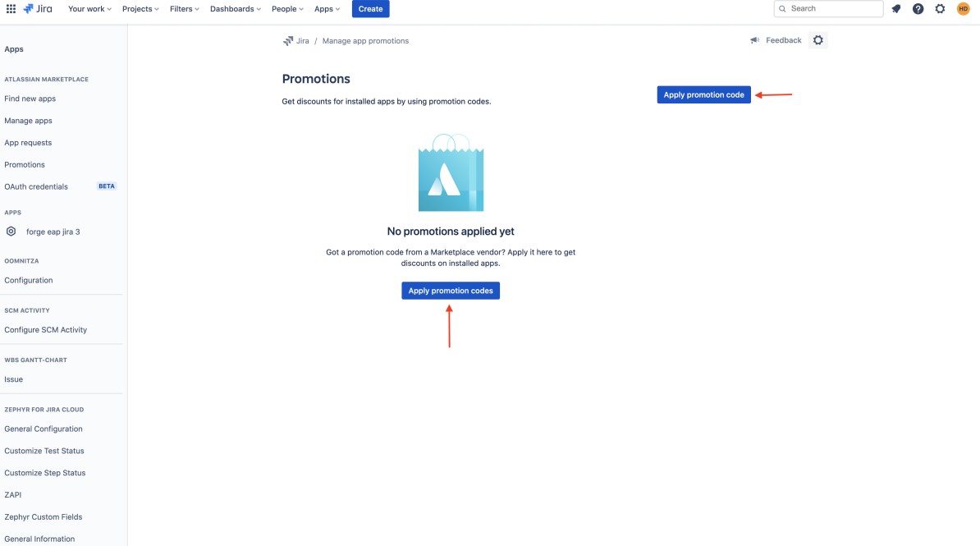Viewport: 980px width, 546px height.
Task: Open Manage apps from the sidebar
Action: point(28,121)
